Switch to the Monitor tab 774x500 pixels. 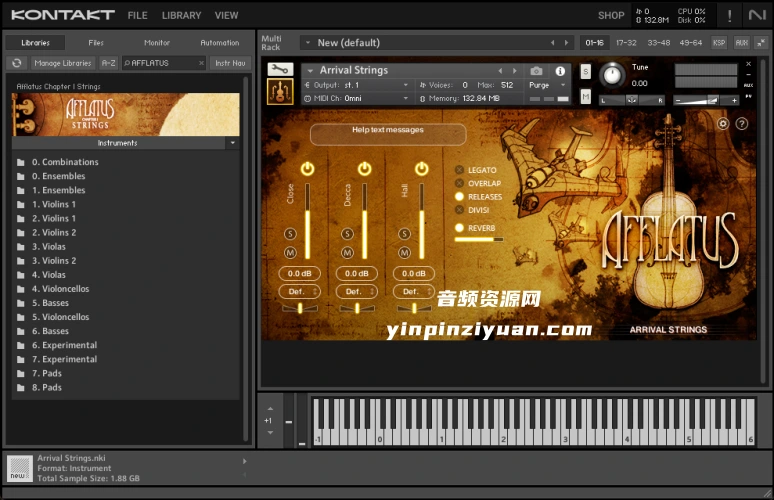coord(156,43)
